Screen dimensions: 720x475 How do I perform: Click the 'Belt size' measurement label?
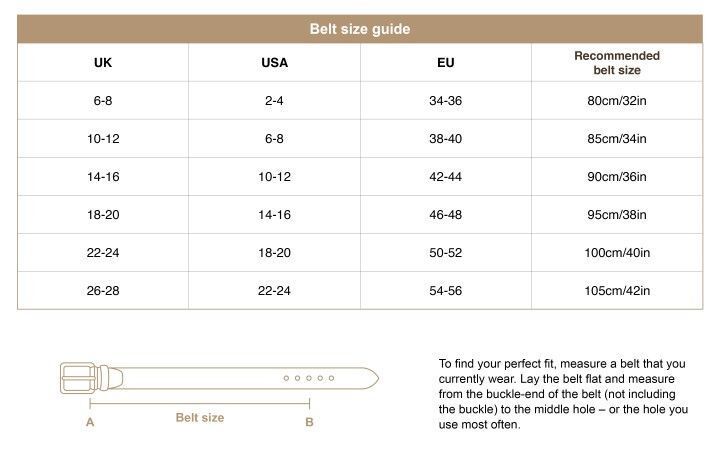pyautogui.click(x=200, y=418)
